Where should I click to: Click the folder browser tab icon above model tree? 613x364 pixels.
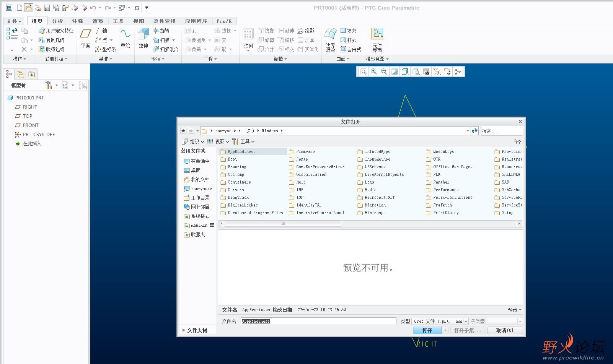pyautogui.click(x=20, y=74)
